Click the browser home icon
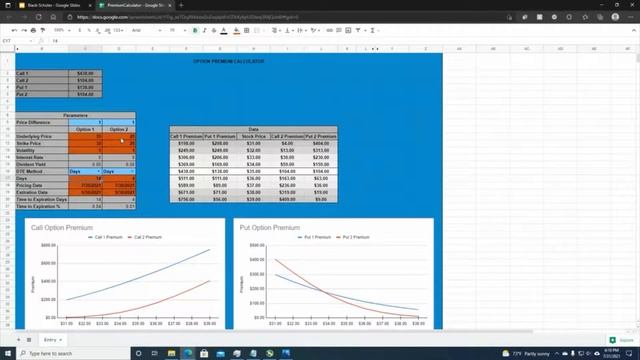Image resolution: width=640 pixels, height=360 pixels. coord(53,17)
